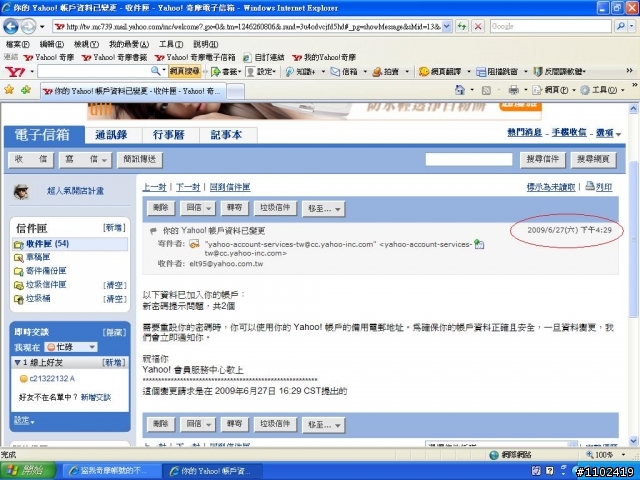
Task: Open the 編輯 Edit menu
Action: click(x=51, y=44)
